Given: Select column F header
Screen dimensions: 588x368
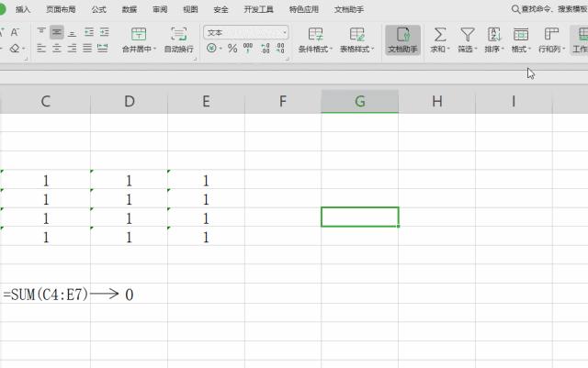Looking at the screenshot, I should [x=283, y=101].
